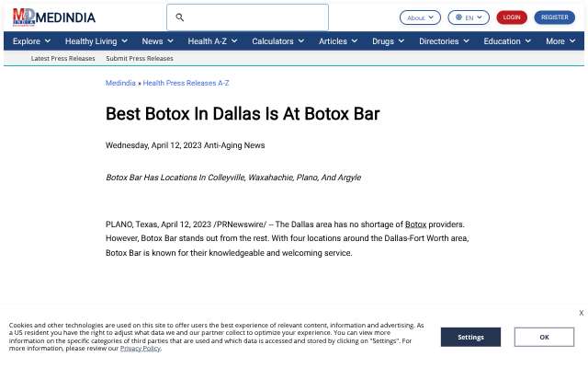
Task: Open the About dropdown
Action: (420, 17)
